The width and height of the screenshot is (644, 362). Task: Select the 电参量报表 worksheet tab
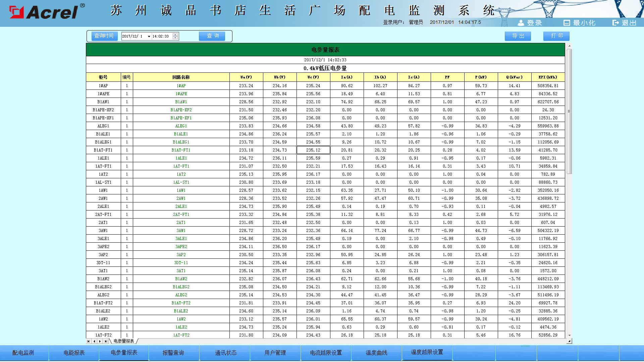click(124, 341)
